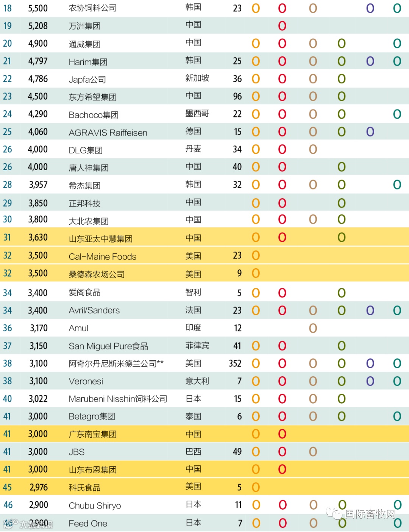The image size is (409, 532).
Task: Click the country cell 新加坡
Action: point(197,78)
